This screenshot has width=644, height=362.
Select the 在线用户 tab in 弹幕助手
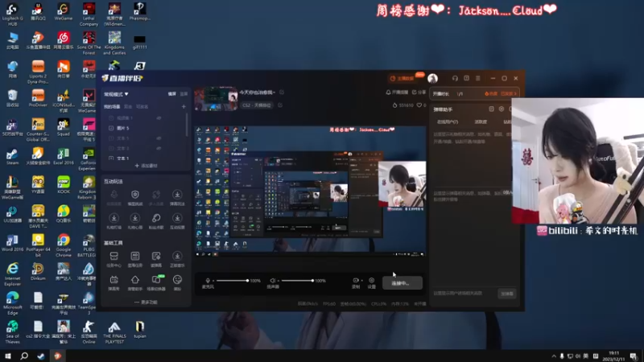(448, 122)
